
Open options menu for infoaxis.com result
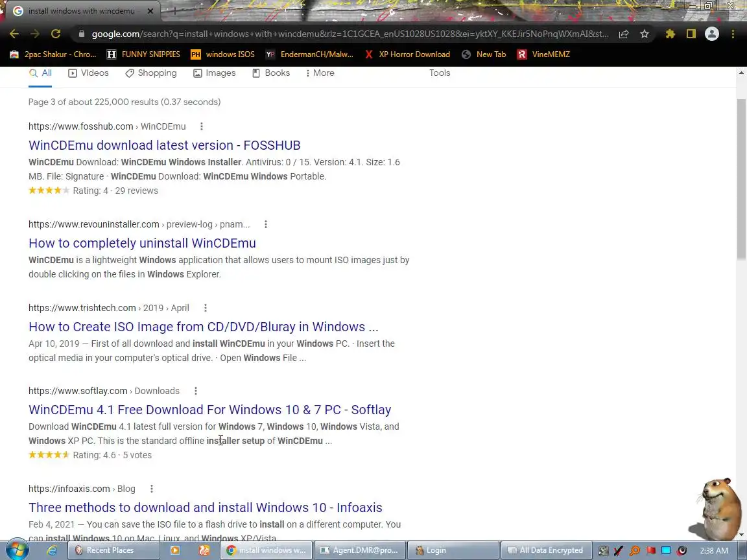152,489
